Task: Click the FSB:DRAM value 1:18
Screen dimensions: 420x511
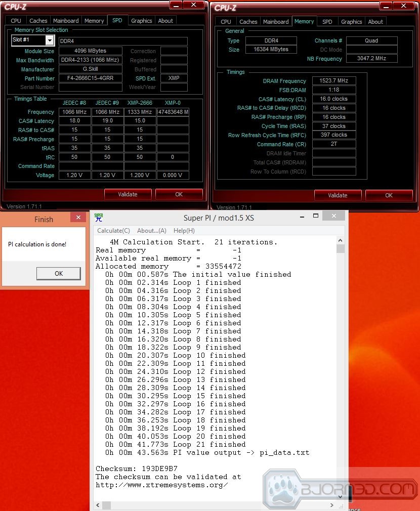Action: [x=333, y=90]
